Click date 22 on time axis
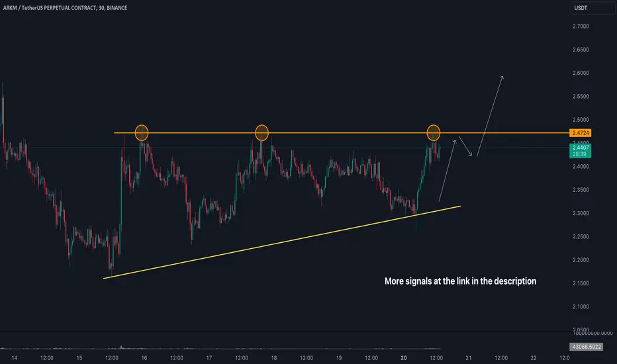 534,357
